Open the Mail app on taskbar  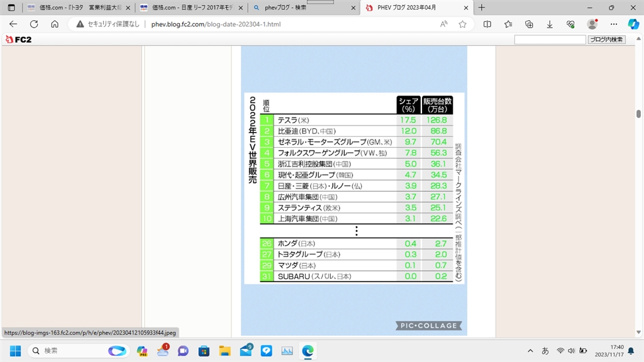coord(246,351)
